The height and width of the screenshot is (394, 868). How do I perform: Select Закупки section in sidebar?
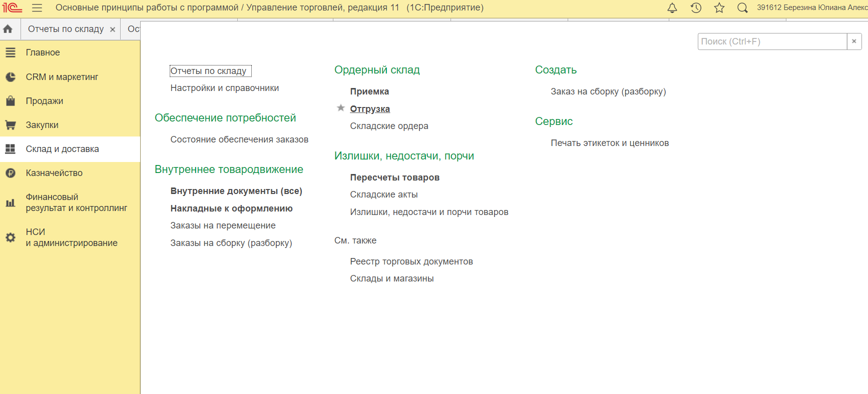[42, 125]
